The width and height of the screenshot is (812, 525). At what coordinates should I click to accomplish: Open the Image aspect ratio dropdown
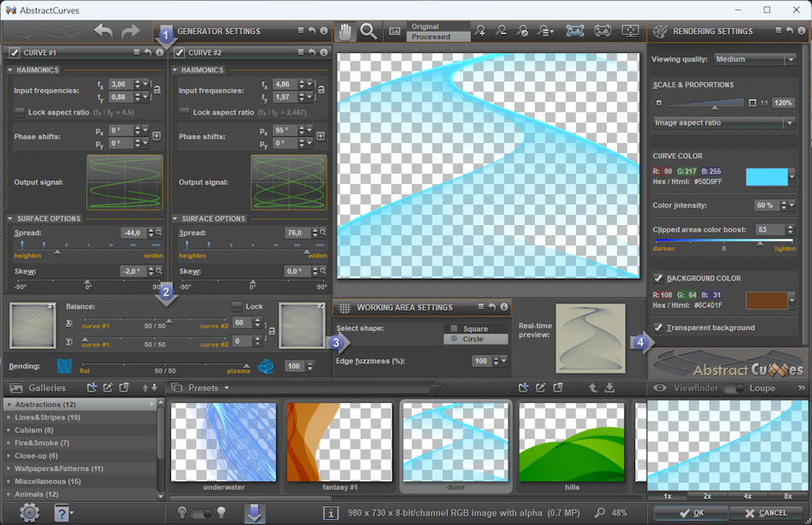coord(723,123)
